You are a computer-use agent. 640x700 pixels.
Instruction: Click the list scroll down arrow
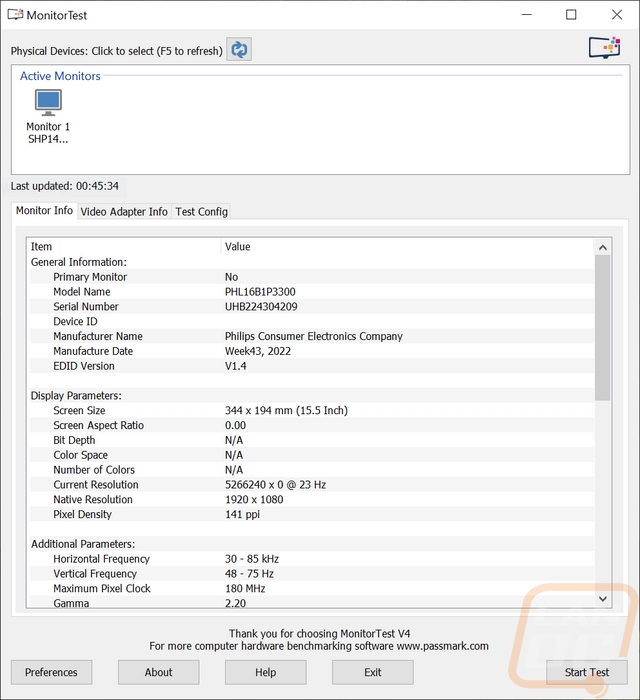coord(603,599)
